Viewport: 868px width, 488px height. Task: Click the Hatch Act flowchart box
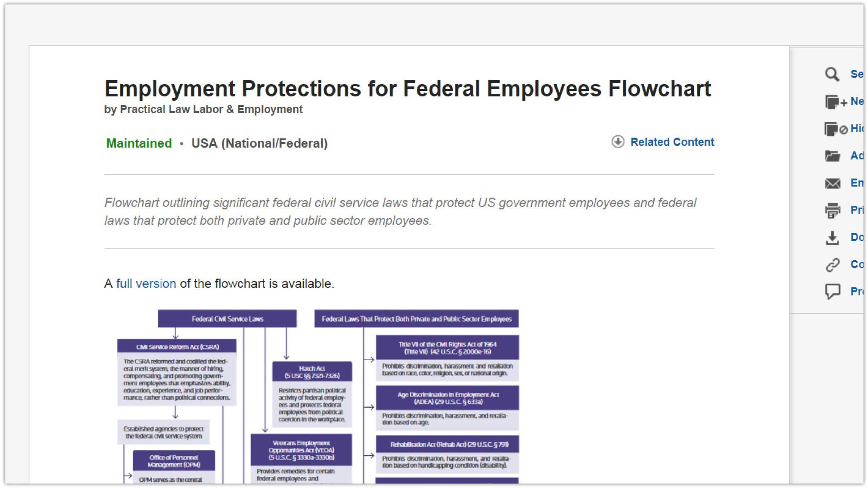312,372
